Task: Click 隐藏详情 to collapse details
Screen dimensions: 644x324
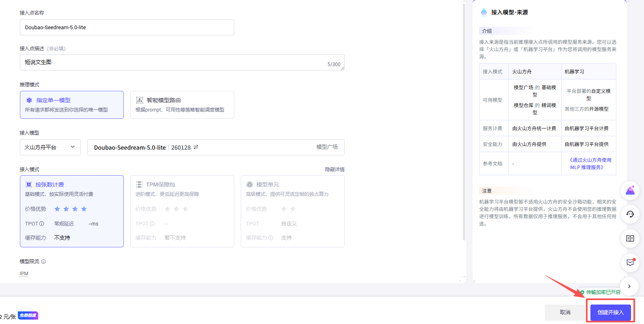Action: (335, 170)
